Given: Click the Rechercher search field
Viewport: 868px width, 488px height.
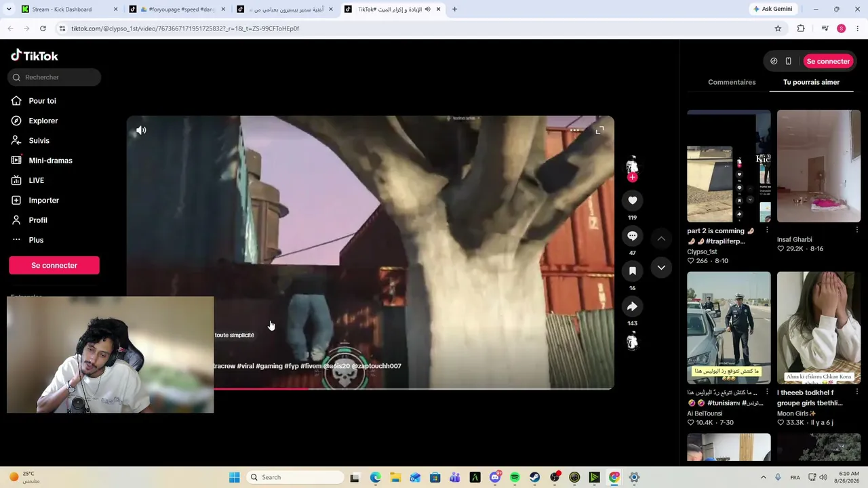Looking at the screenshot, I should click(x=55, y=77).
